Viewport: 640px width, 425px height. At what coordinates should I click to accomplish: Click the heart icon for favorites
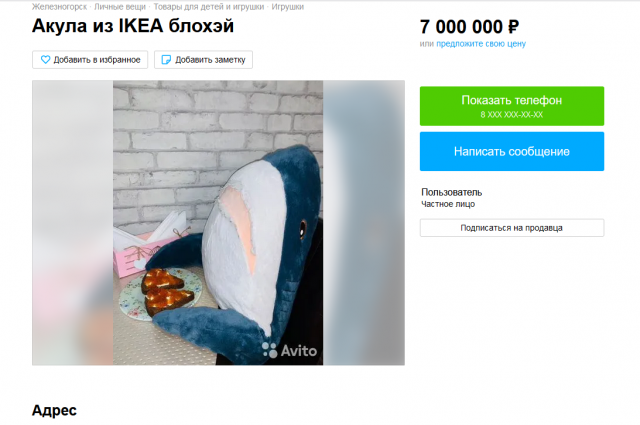[x=45, y=60]
